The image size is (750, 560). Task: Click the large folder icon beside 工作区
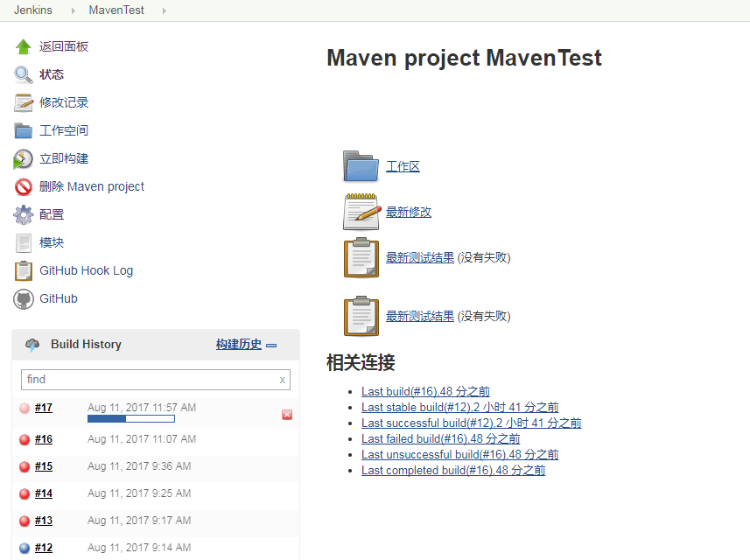tap(361, 166)
